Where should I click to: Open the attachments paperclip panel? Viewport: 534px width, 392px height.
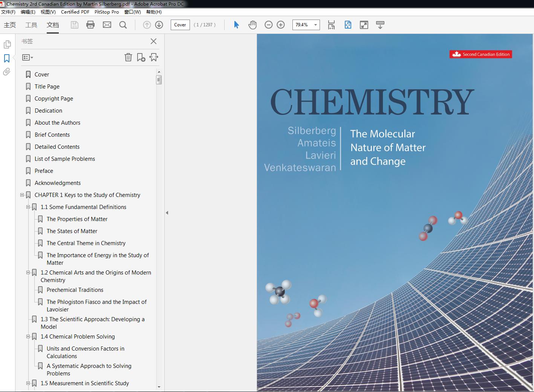pyautogui.click(x=7, y=72)
